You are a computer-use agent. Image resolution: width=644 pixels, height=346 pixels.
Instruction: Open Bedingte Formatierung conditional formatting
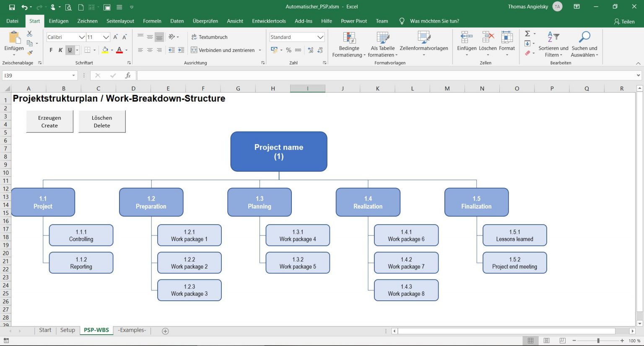pyautogui.click(x=349, y=44)
